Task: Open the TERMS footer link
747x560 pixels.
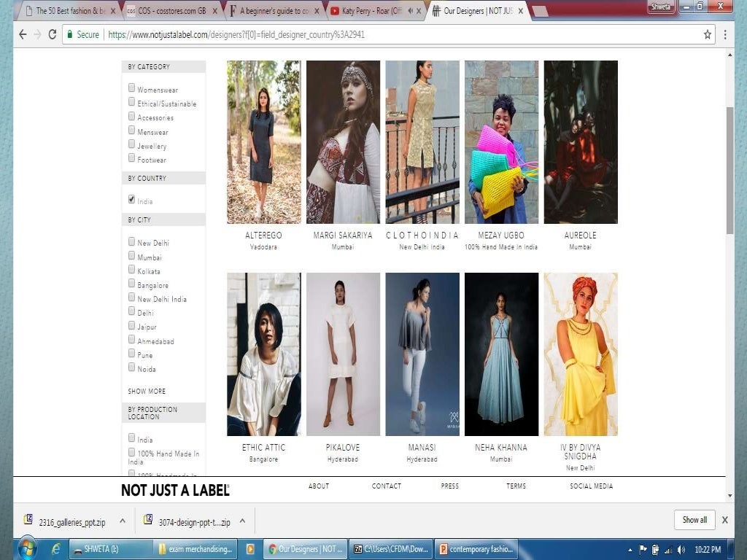Action: pos(516,486)
